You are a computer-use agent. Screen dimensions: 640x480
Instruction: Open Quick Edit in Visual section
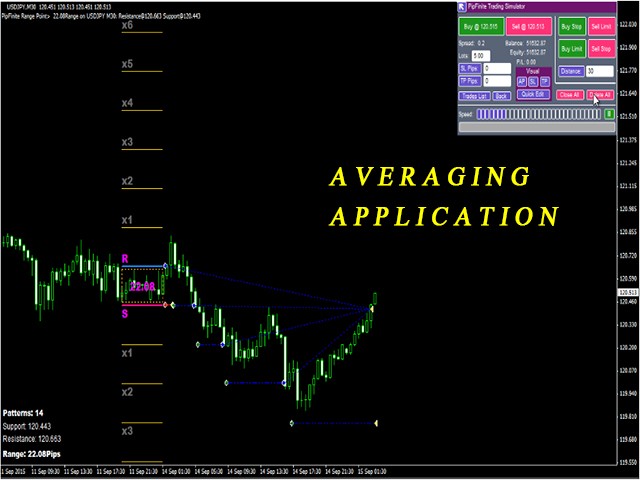533,94
